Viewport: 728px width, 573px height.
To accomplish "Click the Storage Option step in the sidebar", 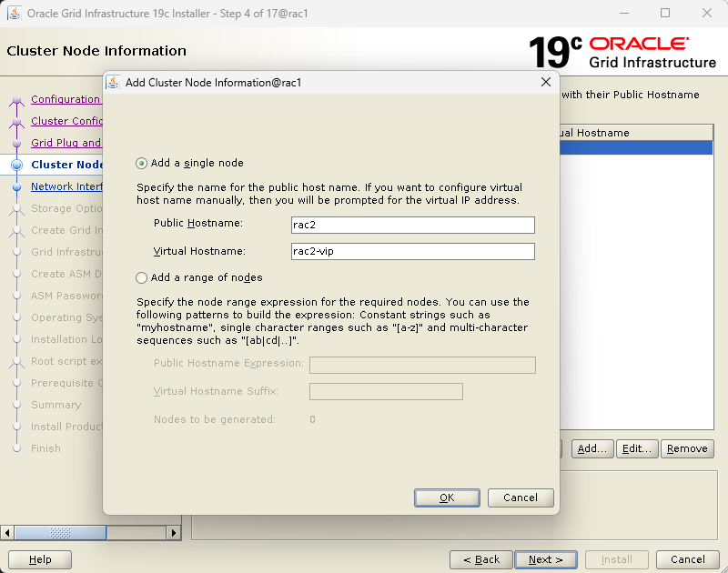I will pyautogui.click(x=66, y=208).
